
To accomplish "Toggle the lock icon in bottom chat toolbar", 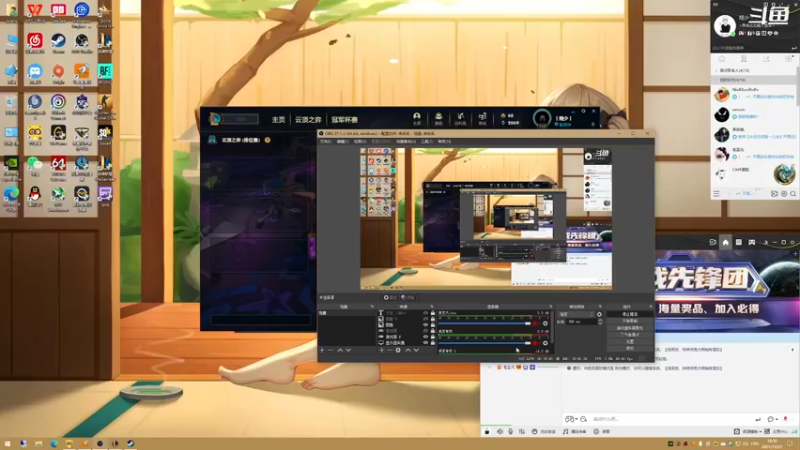I will click(487, 431).
